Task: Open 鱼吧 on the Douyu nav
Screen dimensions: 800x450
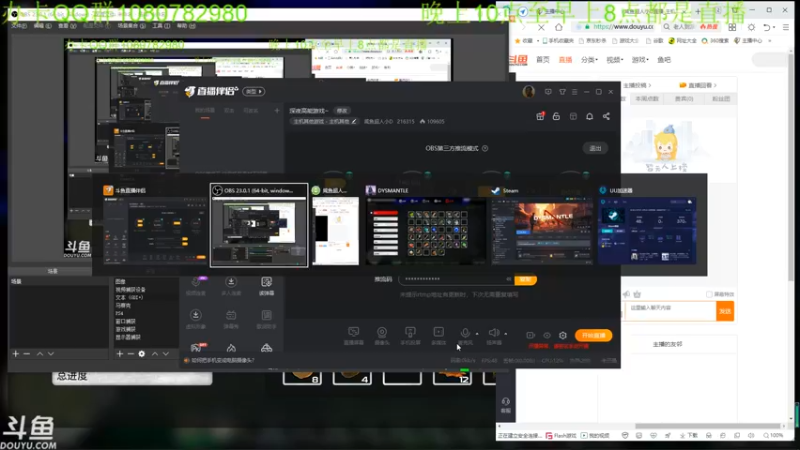Action: [x=664, y=60]
